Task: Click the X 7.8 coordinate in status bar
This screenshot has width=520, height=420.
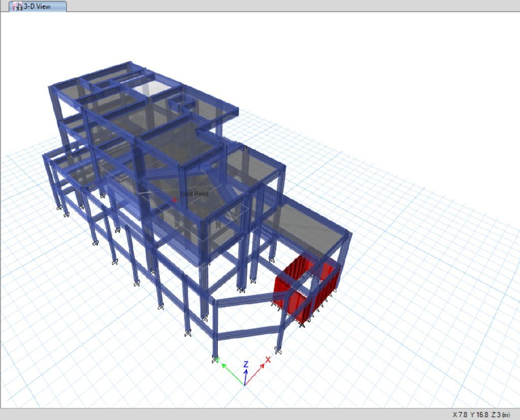Action: tap(461, 414)
